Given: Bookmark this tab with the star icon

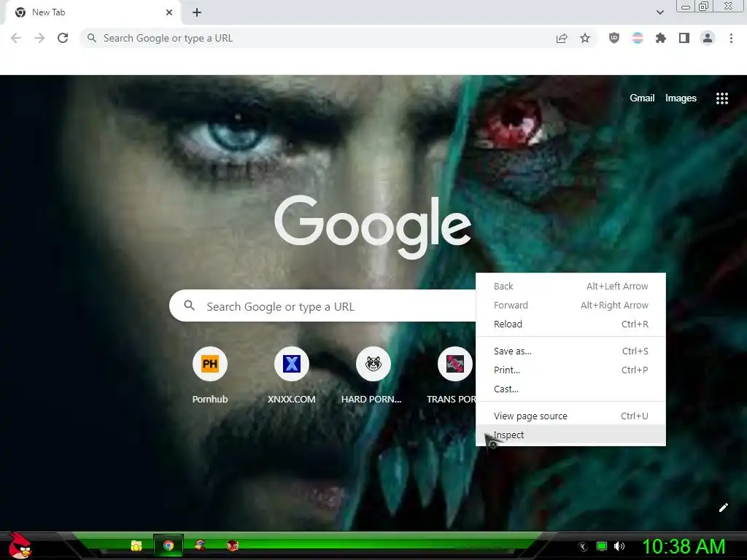Looking at the screenshot, I should pyautogui.click(x=585, y=38).
